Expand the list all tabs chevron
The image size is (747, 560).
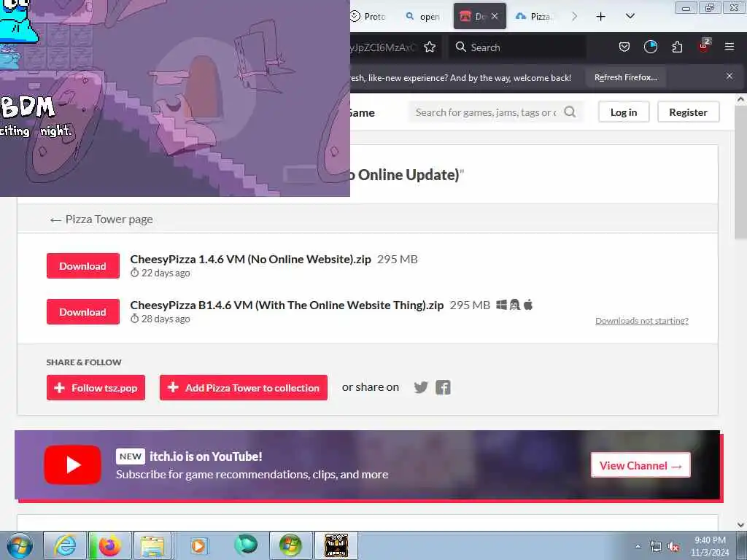tap(630, 17)
